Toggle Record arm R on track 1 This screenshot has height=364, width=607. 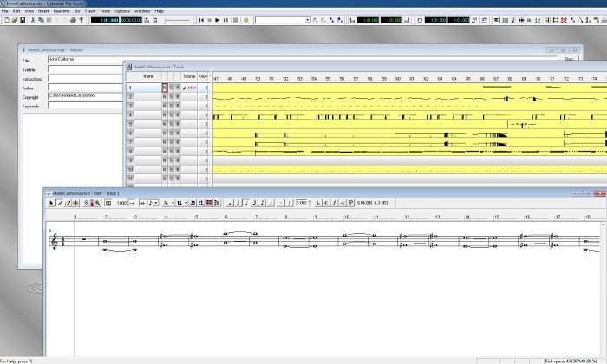(178, 88)
